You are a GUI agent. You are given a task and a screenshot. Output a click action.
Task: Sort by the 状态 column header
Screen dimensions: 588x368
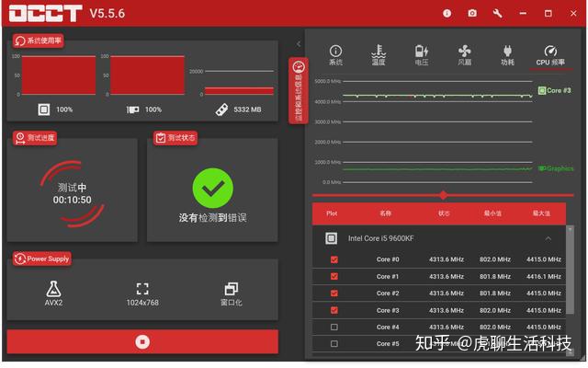[444, 213]
